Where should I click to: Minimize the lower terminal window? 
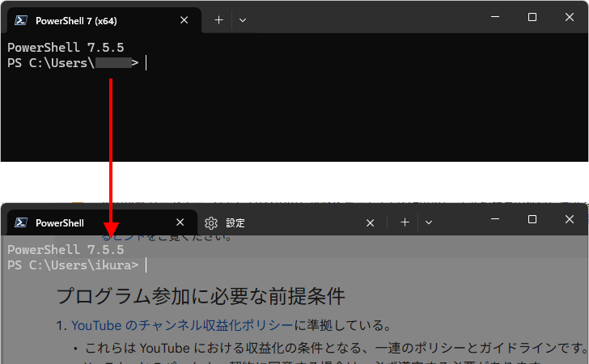point(495,219)
